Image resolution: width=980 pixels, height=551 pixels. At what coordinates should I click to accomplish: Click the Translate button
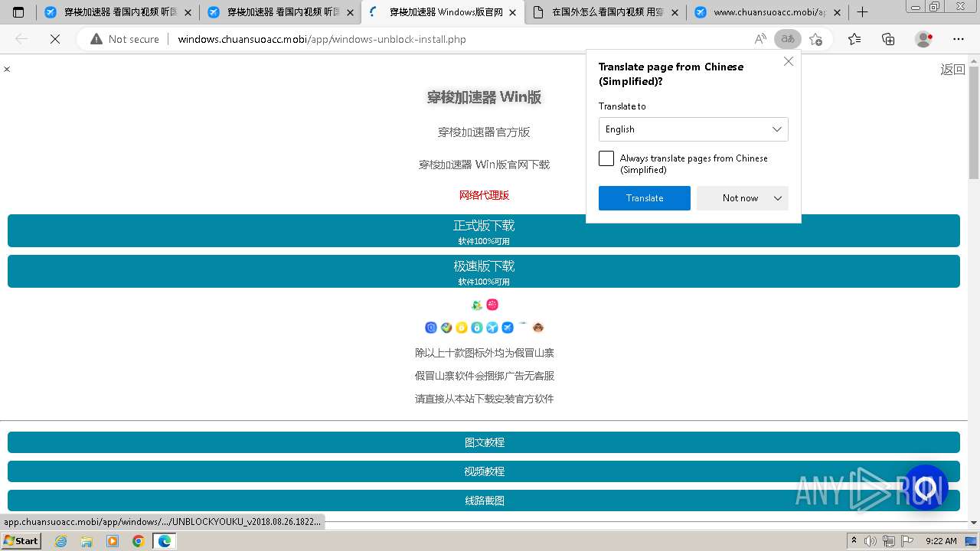[x=645, y=198]
